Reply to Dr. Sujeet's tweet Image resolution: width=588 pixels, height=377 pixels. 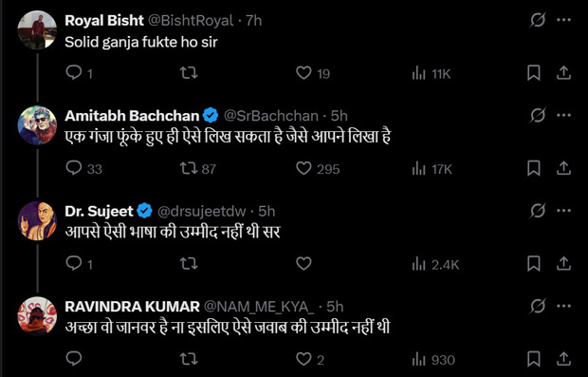79,264
